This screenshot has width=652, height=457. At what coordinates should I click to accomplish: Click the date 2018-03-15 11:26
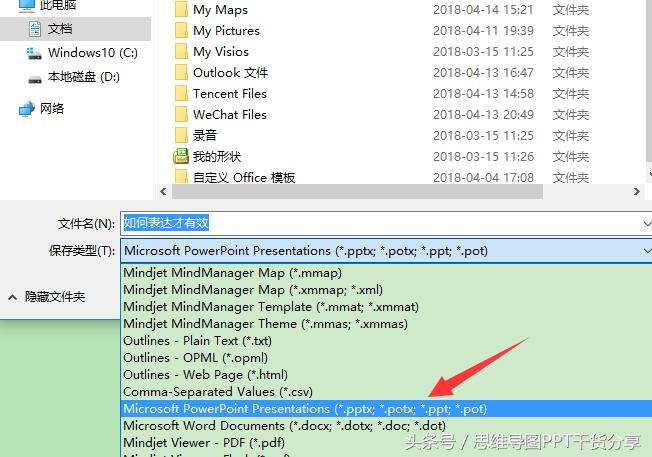tap(483, 157)
